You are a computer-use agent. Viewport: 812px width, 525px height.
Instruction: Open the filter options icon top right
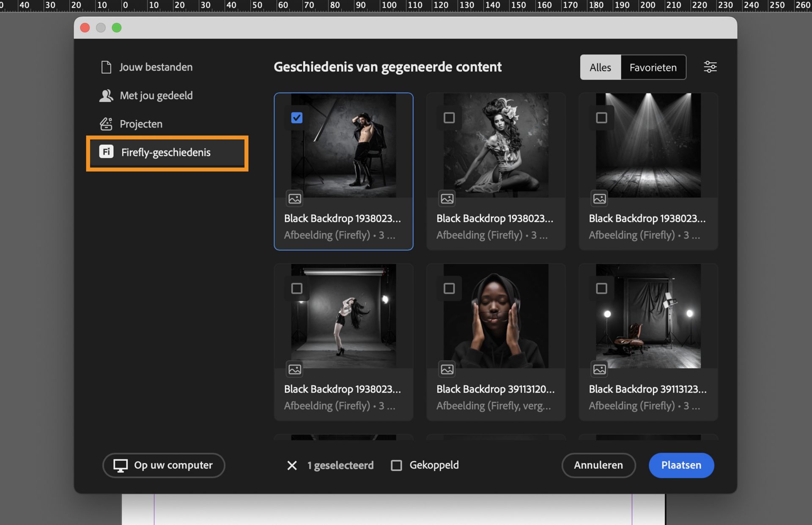pyautogui.click(x=710, y=66)
